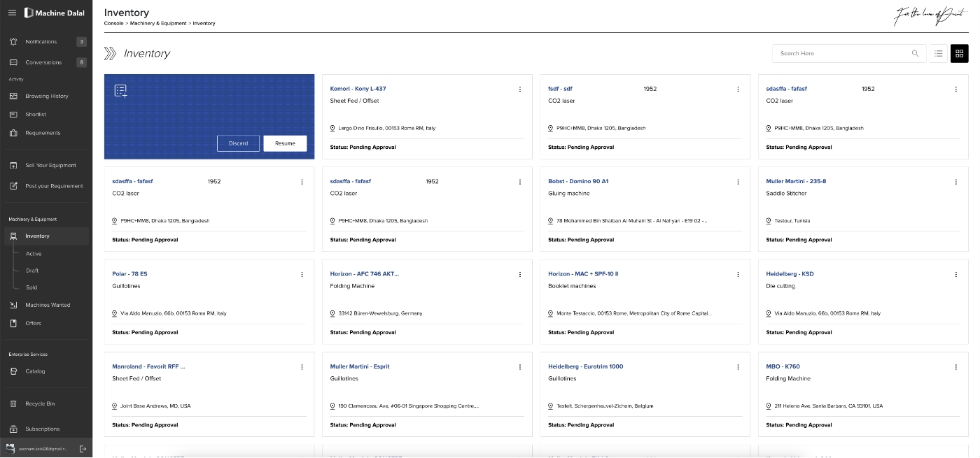The image size is (980, 458).
Task: Click draft listing icon on blue card
Action: [x=120, y=91]
